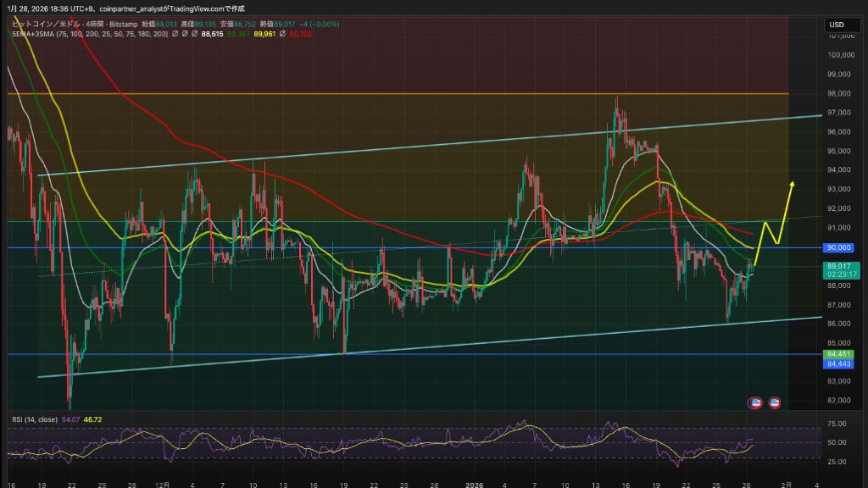Click the 2月 label on the time axis
The width and height of the screenshot is (868, 488).
pyautogui.click(x=785, y=484)
